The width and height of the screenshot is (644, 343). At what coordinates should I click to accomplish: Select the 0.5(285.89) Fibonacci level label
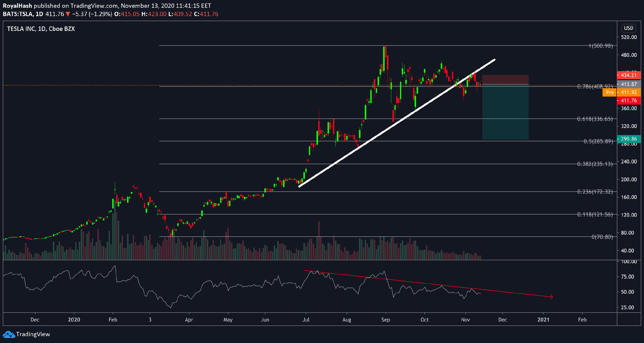coord(598,141)
